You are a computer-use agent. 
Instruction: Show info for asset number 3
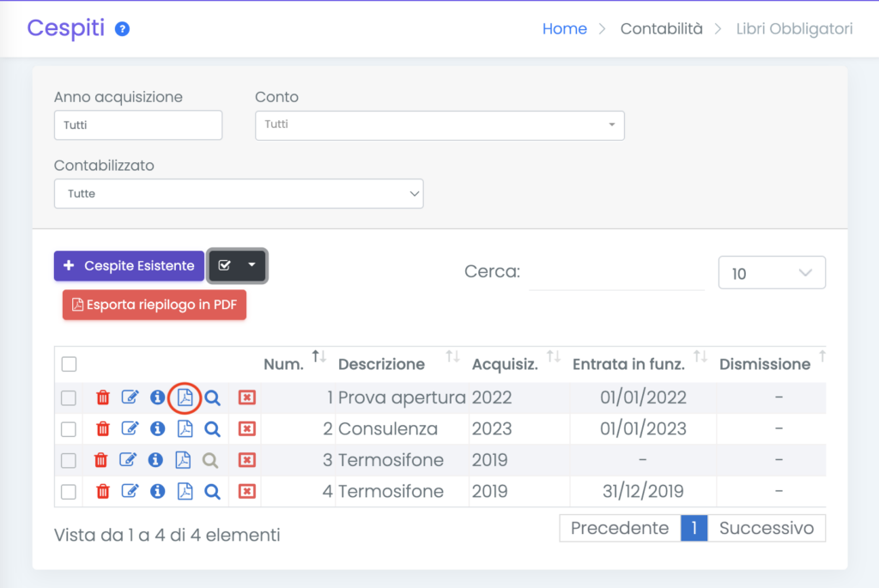[x=156, y=460]
